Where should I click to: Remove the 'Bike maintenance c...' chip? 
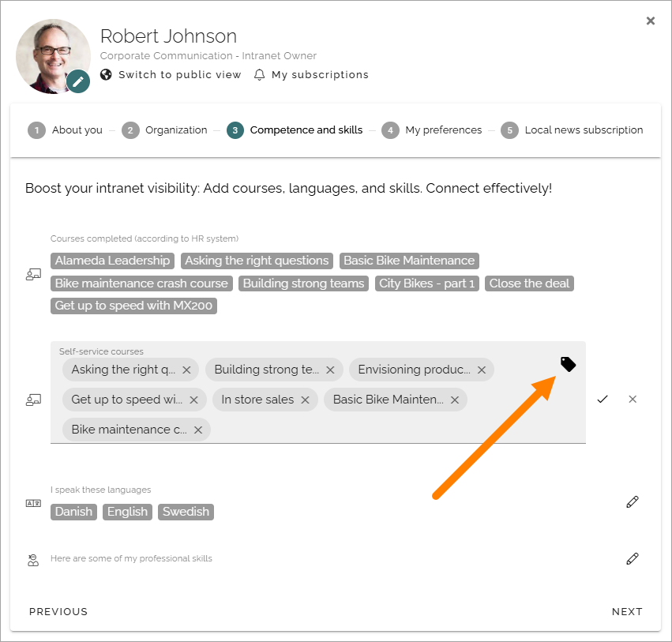tap(198, 430)
